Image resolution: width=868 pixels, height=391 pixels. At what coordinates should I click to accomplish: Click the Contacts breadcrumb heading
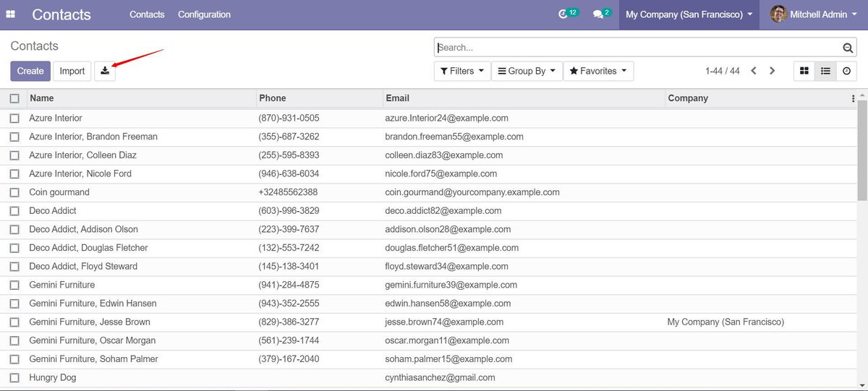(x=34, y=46)
